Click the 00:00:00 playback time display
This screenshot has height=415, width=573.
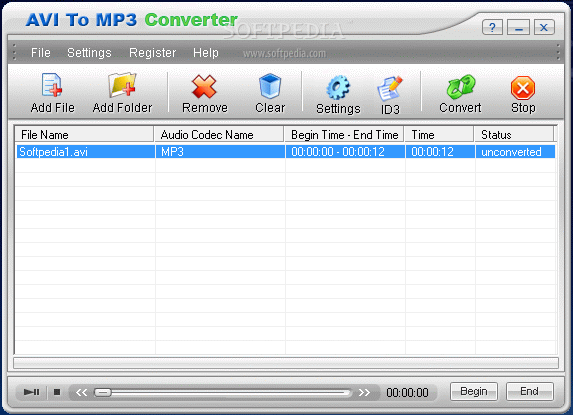coord(407,393)
